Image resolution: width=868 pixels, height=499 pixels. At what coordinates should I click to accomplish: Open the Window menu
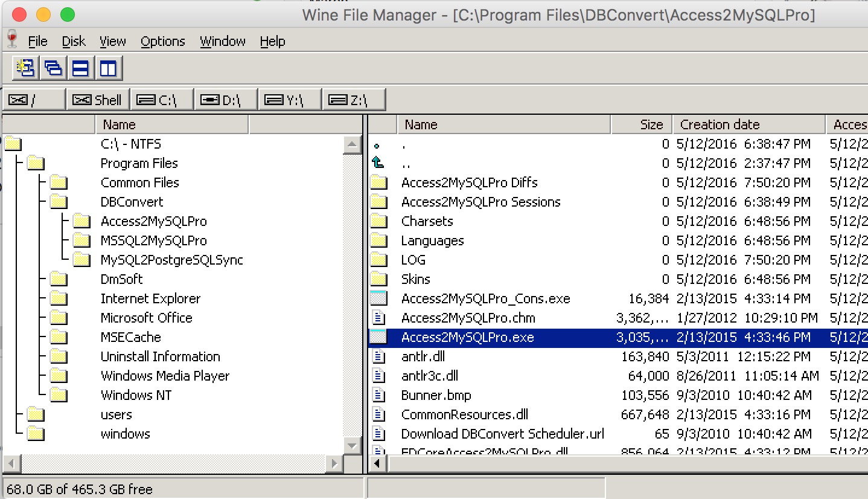223,41
